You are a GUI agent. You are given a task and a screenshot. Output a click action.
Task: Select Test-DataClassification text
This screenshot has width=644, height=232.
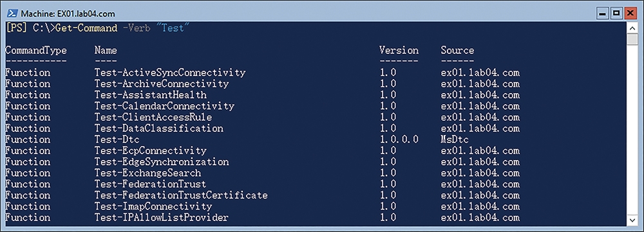coord(159,129)
